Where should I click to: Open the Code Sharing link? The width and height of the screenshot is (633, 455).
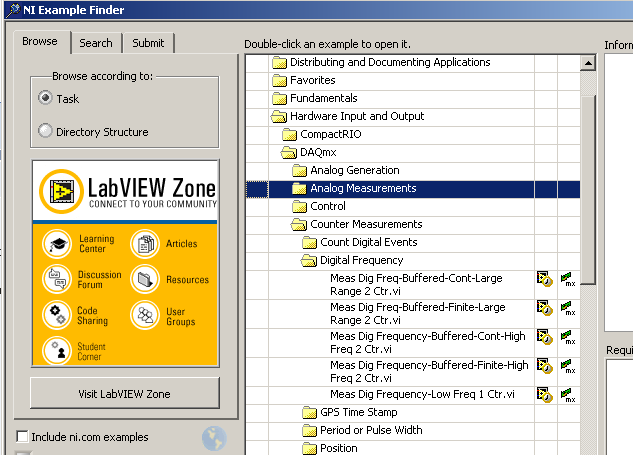coord(92,316)
